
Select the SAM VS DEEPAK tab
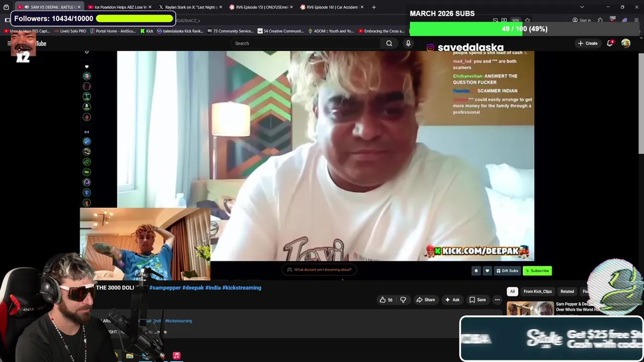(49, 7)
